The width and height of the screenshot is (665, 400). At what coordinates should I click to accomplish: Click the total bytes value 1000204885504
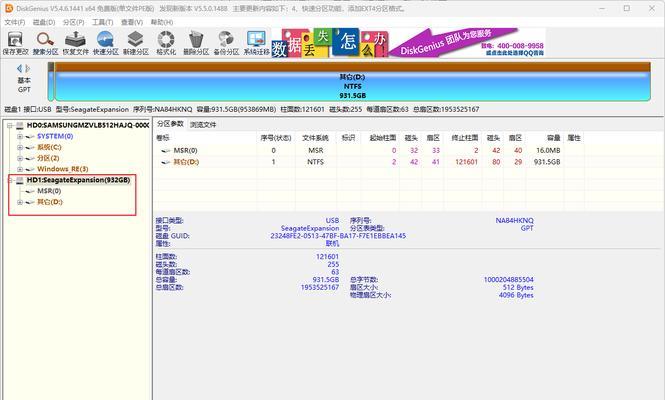pyautogui.click(x=509, y=280)
